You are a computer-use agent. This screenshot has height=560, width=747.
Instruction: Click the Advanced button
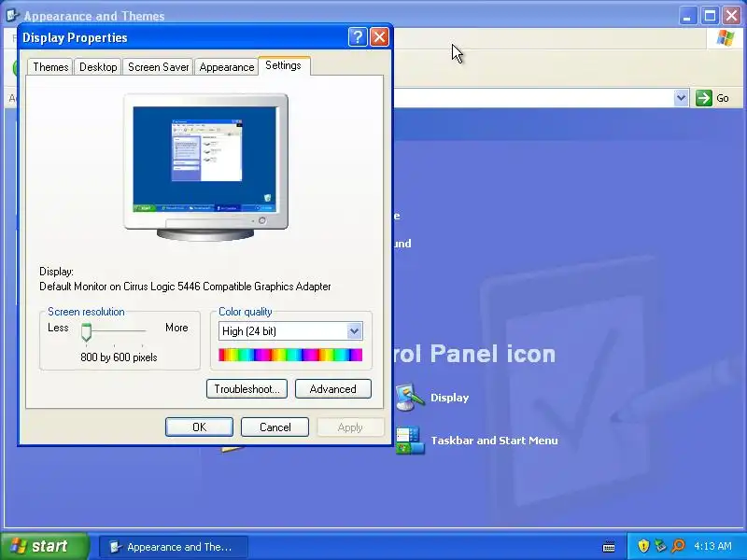pyautogui.click(x=333, y=389)
